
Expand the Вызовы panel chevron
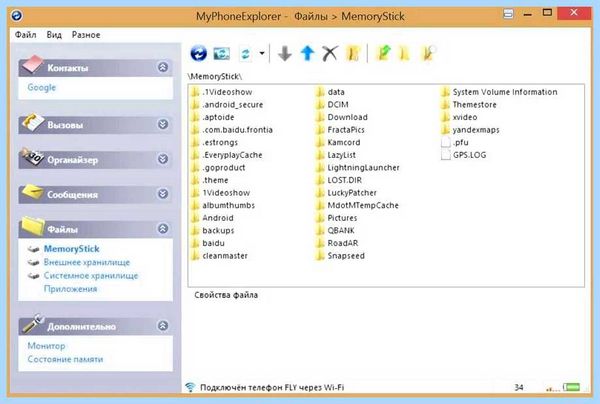pos(163,124)
